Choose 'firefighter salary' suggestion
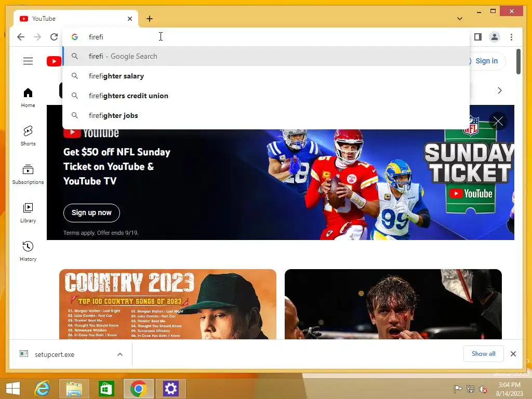532x399 pixels. point(266,76)
